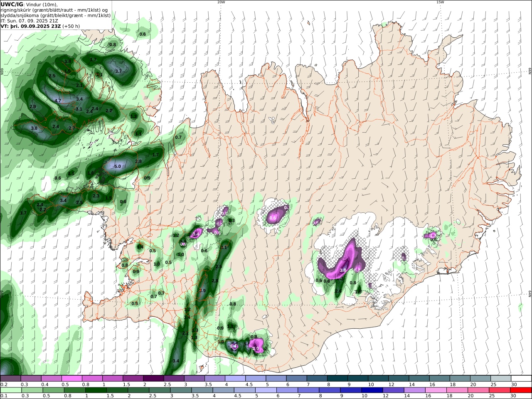Viewport: 532px width, 399px height.
Task: Select the darkest purple 2 snow-scale swatch
Action: tap(154, 378)
